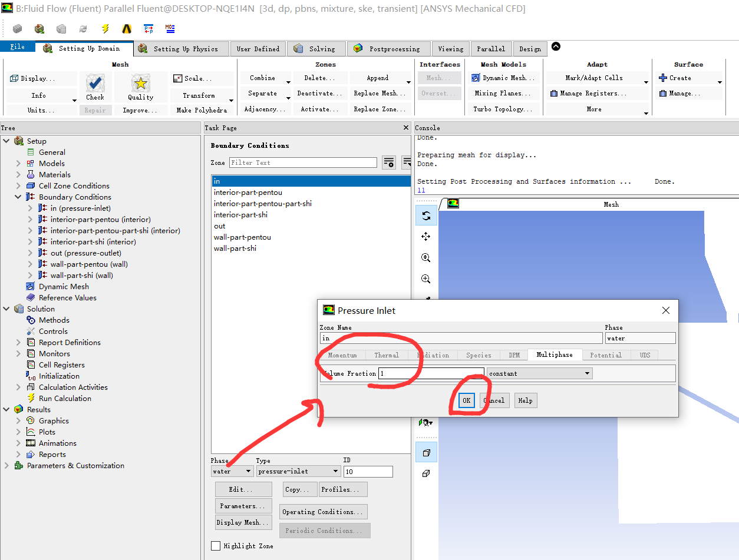Viewport: 739px width, 560px height.
Task: Select 'wall-part-pentou' in the Zone list
Action: [311, 237]
